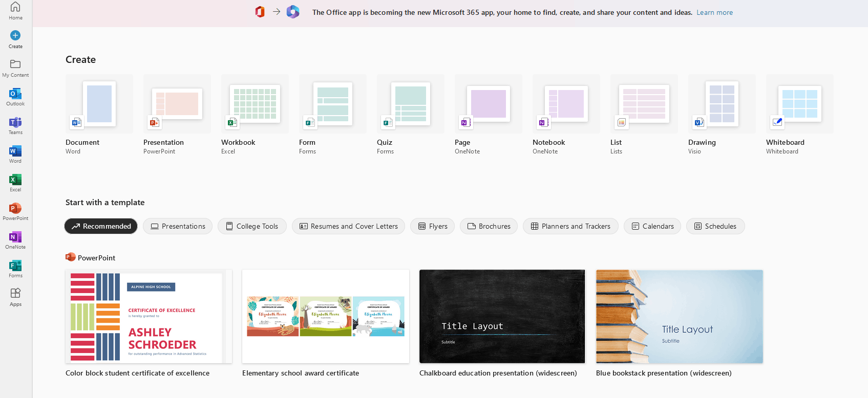Open the My Content folder
Screen dimensions: 868x398
(x=15, y=68)
